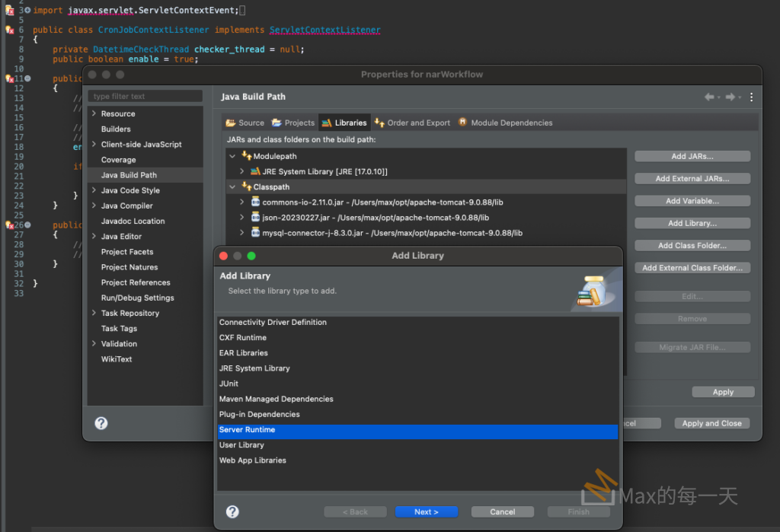
Task: Click the back navigation arrow in Java Build Path header
Action: (709, 97)
